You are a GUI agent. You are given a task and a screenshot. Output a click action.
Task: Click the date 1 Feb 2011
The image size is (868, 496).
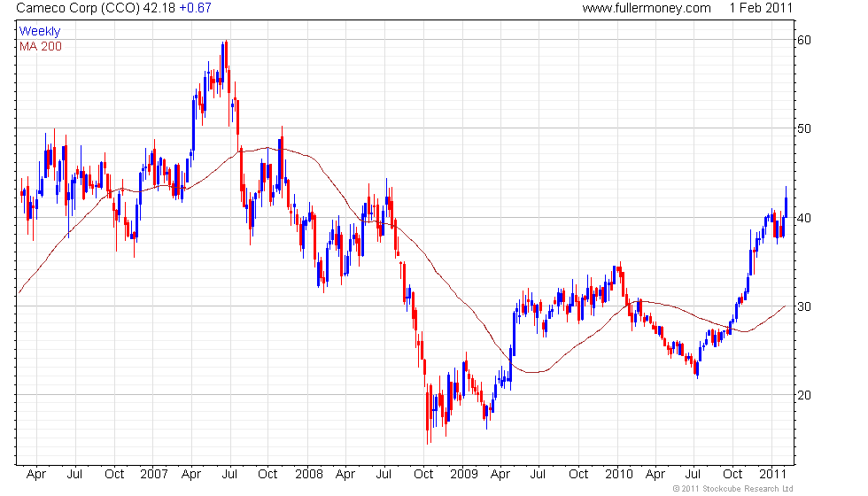tap(761, 8)
